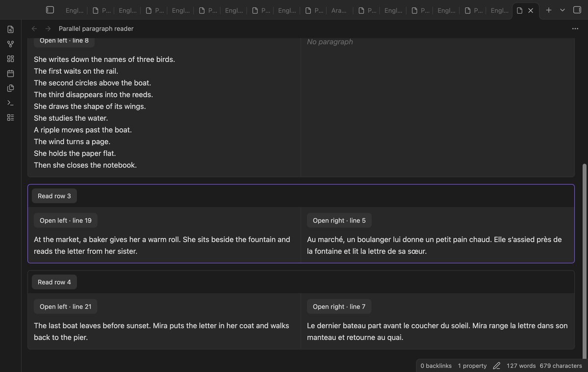Click the 'No paragraph' placeholder text
Image resolution: width=588 pixels, height=372 pixels.
point(330,42)
